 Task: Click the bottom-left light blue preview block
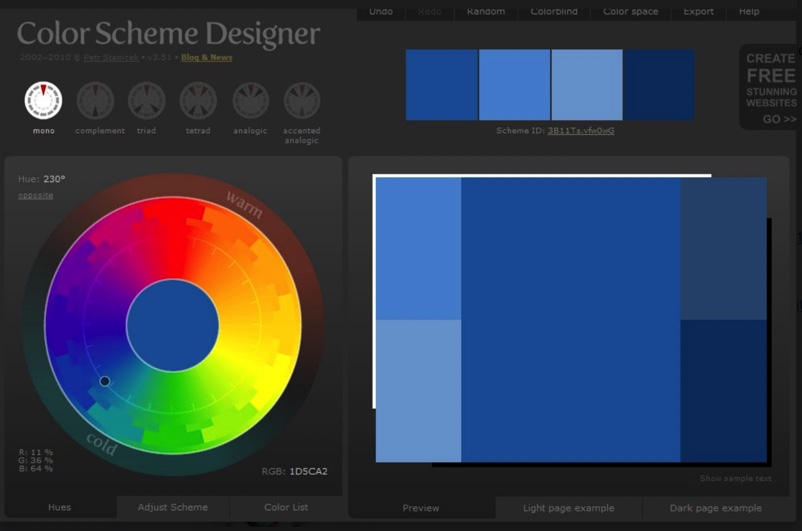[418, 391]
